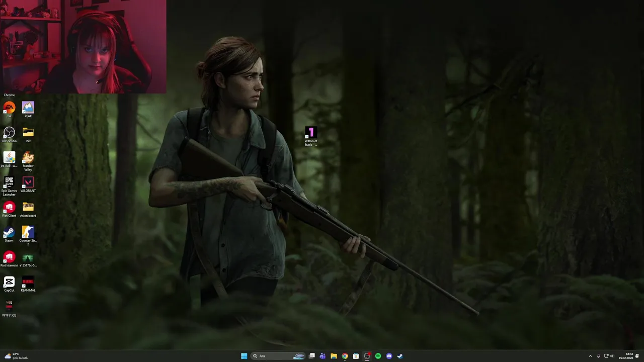Screen dimensions: 644x362
Task: Open Steam from the taskbar
Action: click(400, 356)
